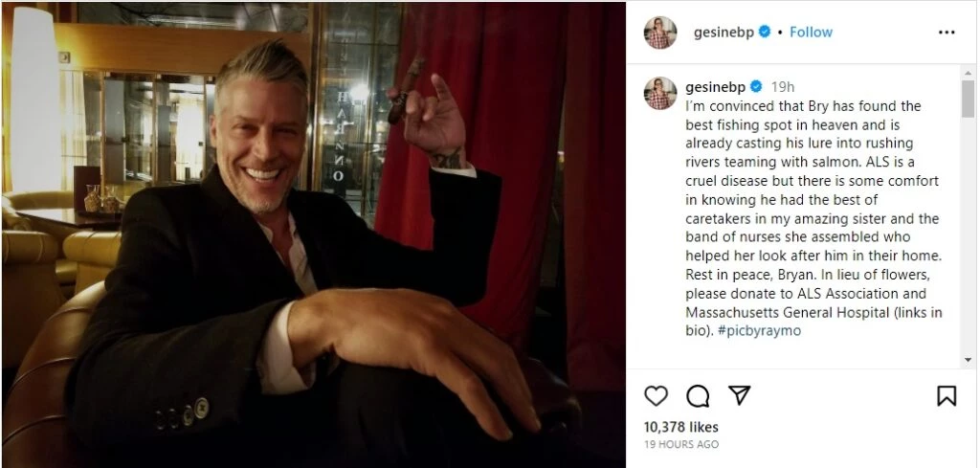The width and height of the screenshot is (980, 468).
Task: Open comments with the speech bubble icon
Action: 698,395
